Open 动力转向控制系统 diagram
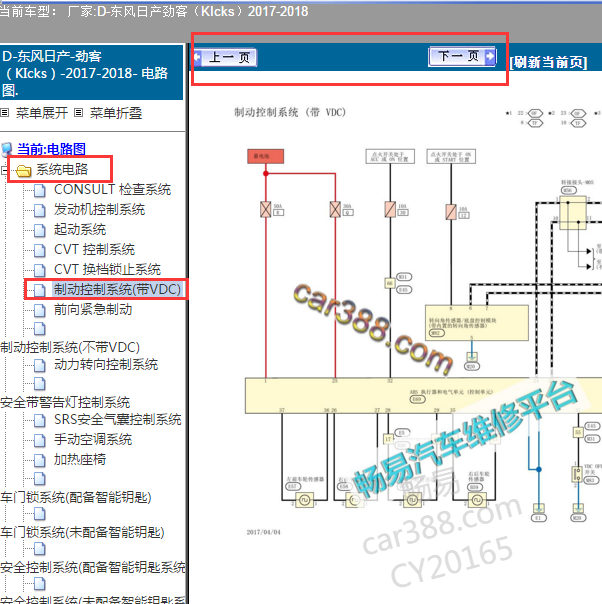This screenshot has width=602, height=604. click(x=106, y=364)
